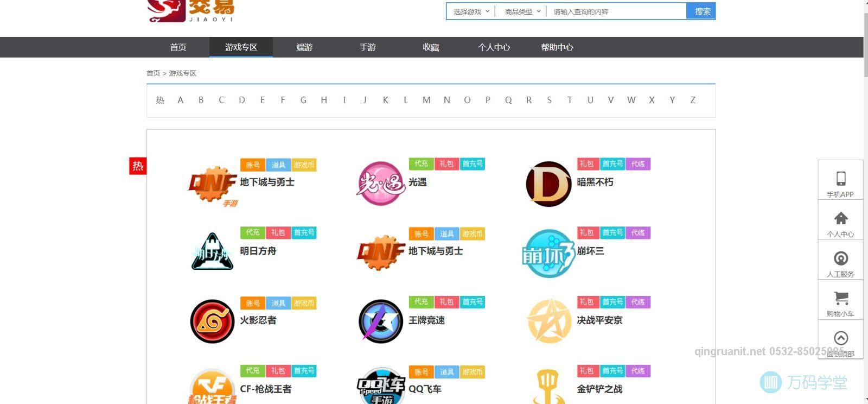Open the 王牌竞速 game title
This screenshot has width=868, height=404.
427,320
